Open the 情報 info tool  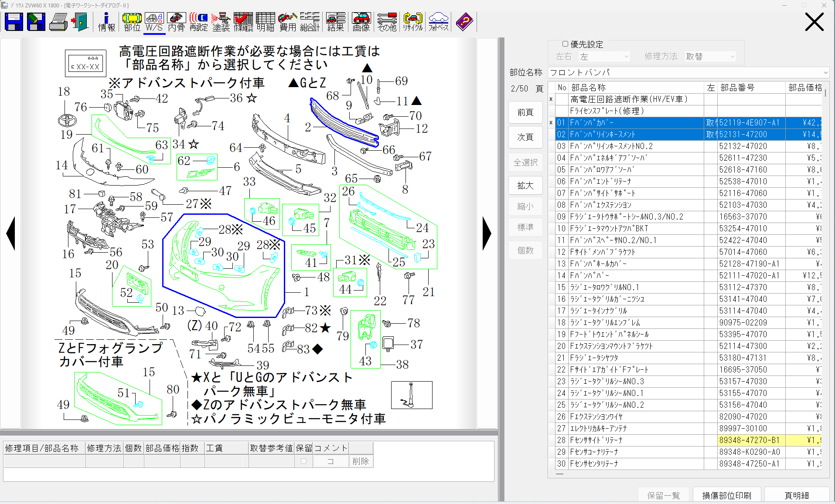click(x=106, y=22)
